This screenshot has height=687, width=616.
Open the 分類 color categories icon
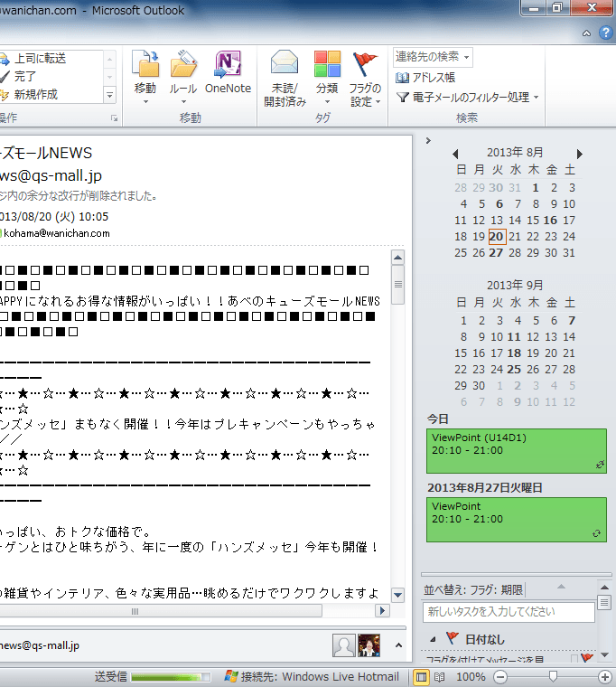pyautogui.click(x=327, y=64)
